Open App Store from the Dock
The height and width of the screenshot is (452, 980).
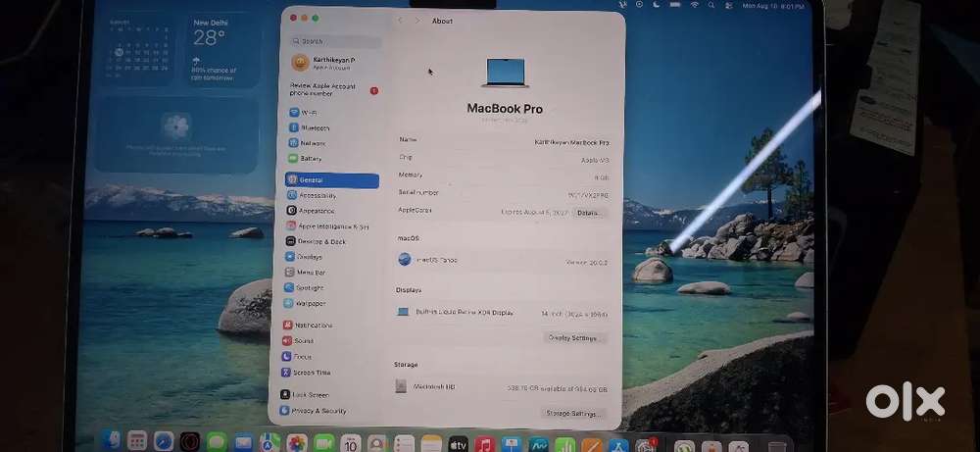point(618,447)
